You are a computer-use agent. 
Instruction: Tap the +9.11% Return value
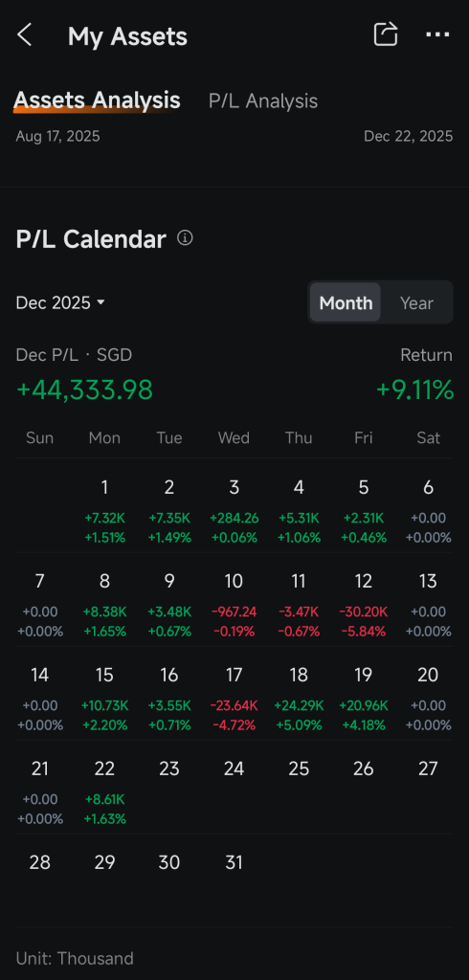414,390
